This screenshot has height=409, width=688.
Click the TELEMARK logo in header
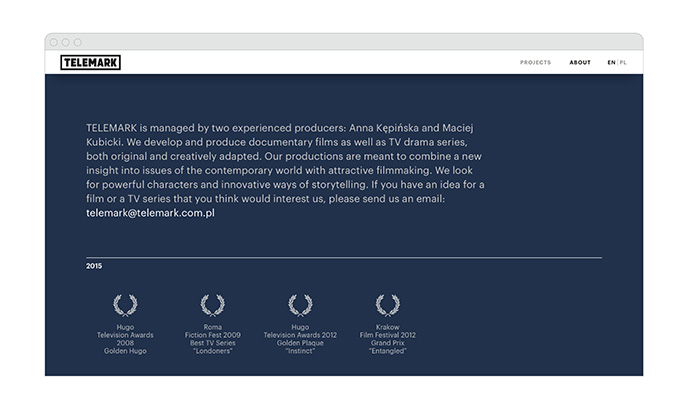[x=90, y=62]
